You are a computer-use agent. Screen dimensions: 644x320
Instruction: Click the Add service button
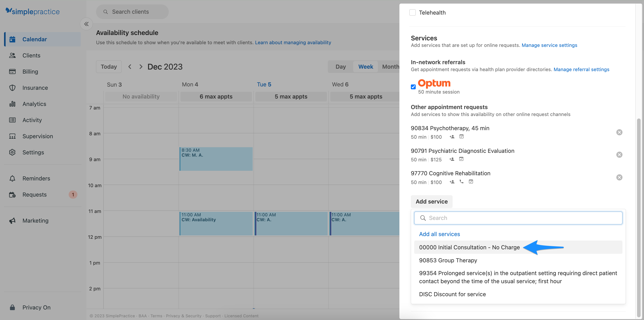tap(431, 202)
